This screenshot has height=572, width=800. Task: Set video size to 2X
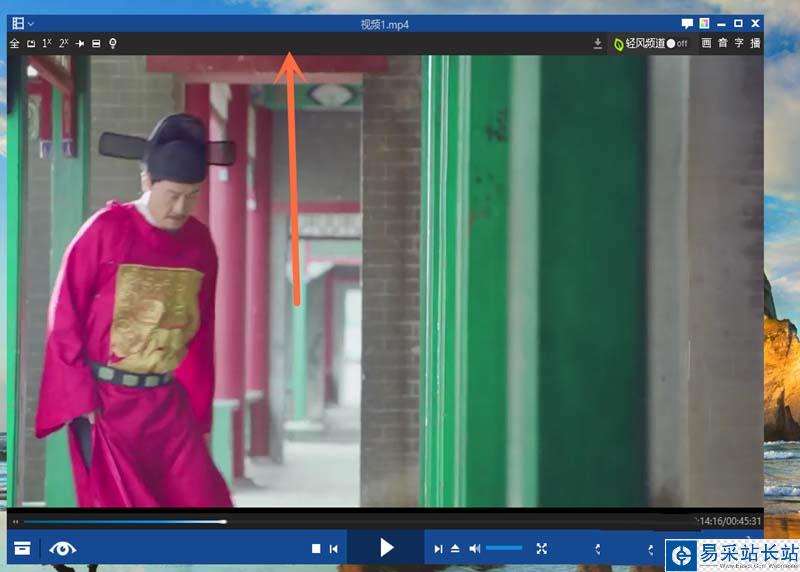click(63, 43)
